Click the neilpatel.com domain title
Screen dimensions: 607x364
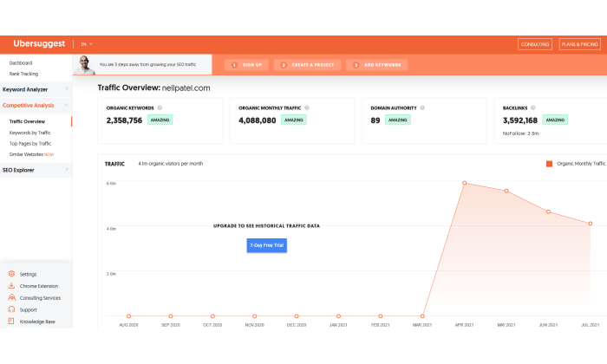point(186,88)
